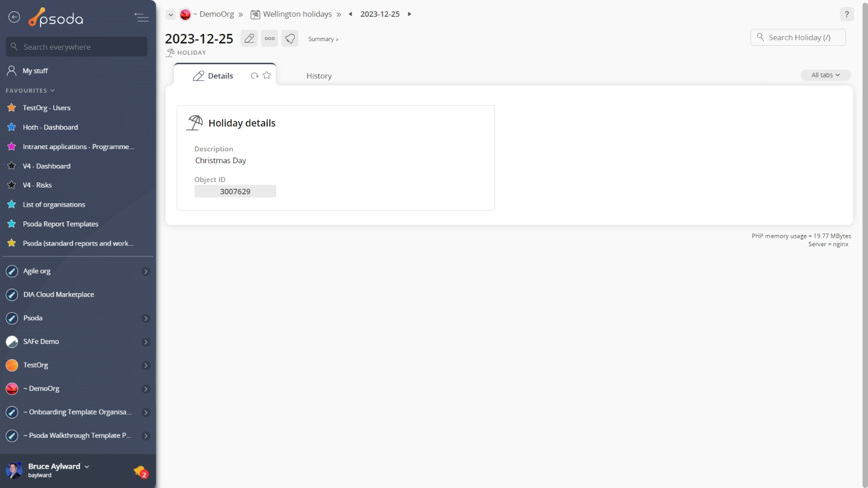
Task: Open the notifications icon with badge 2
Action: [141, 472]
